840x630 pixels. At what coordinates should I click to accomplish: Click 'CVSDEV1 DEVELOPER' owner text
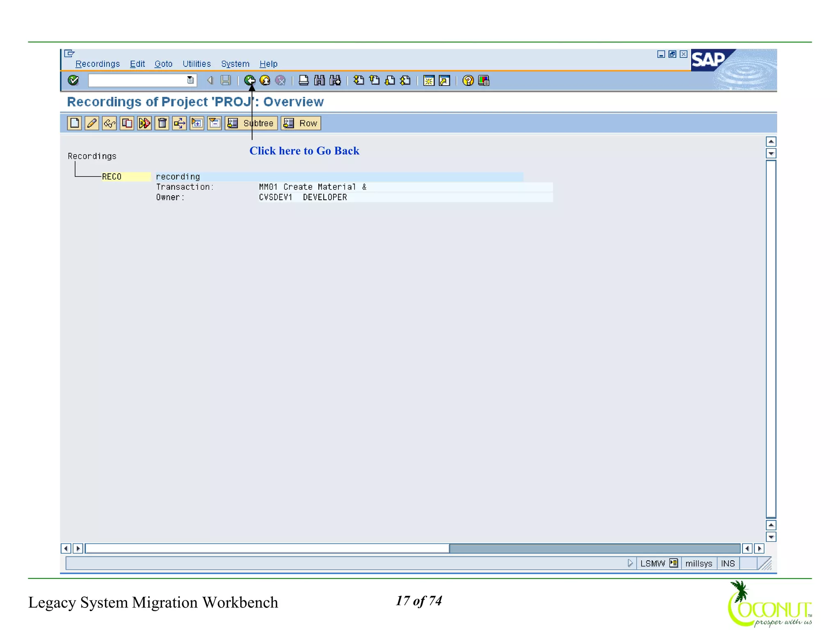pos(303,197)
